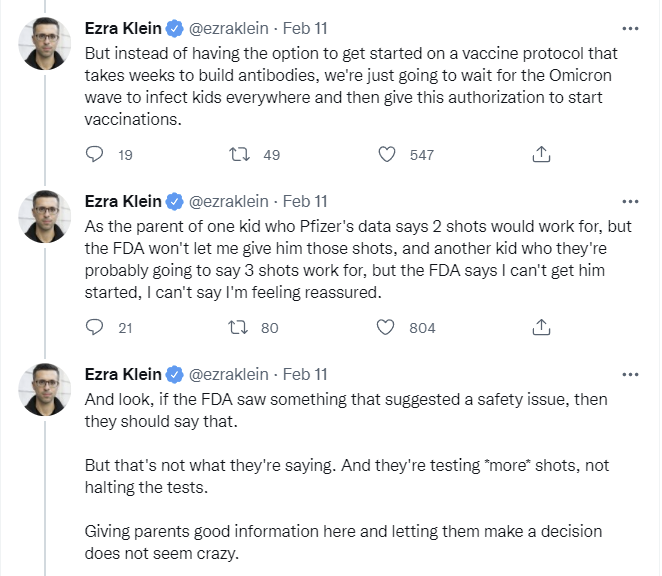The image size is (662, 576).
Task: Share the Omicron wave tweet
Action: (540, 154)
